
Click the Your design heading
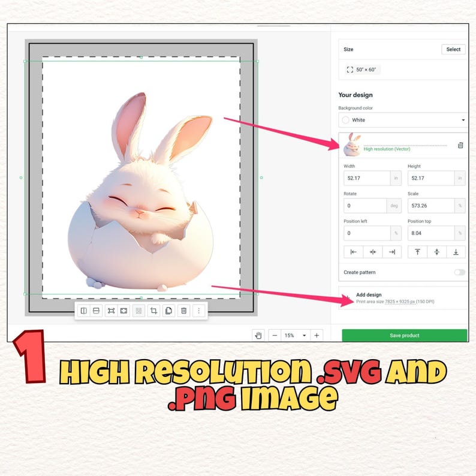[x=356, y=95]
